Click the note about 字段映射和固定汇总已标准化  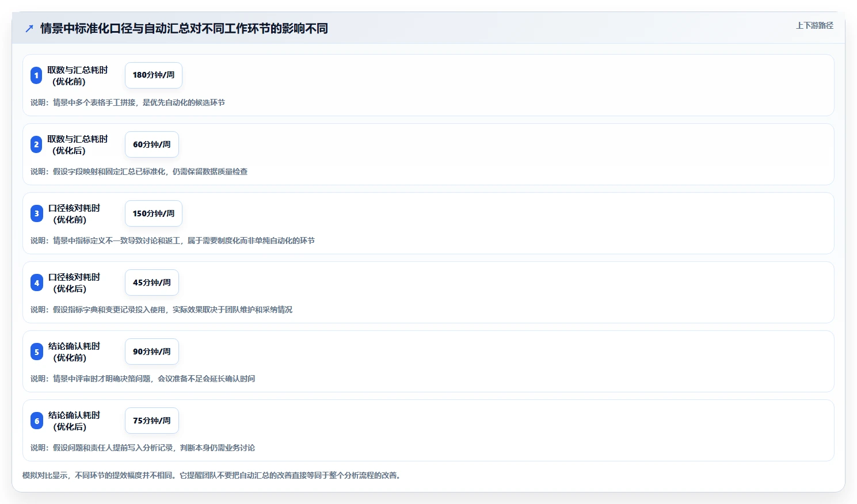pos(139,171)
